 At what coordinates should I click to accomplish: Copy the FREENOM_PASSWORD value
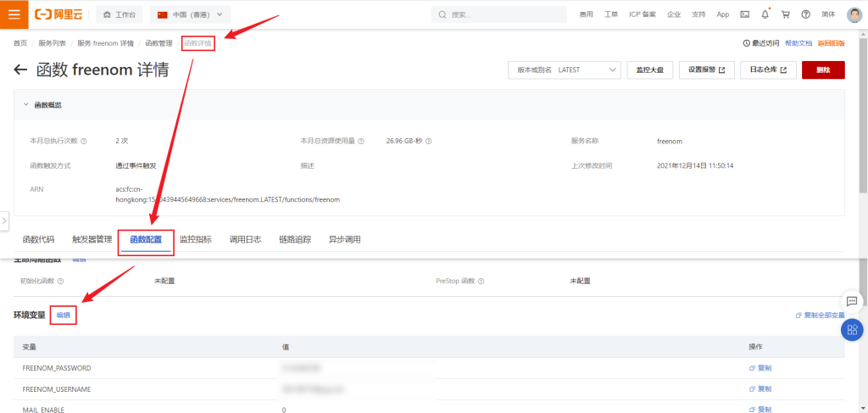click(760, 368)
